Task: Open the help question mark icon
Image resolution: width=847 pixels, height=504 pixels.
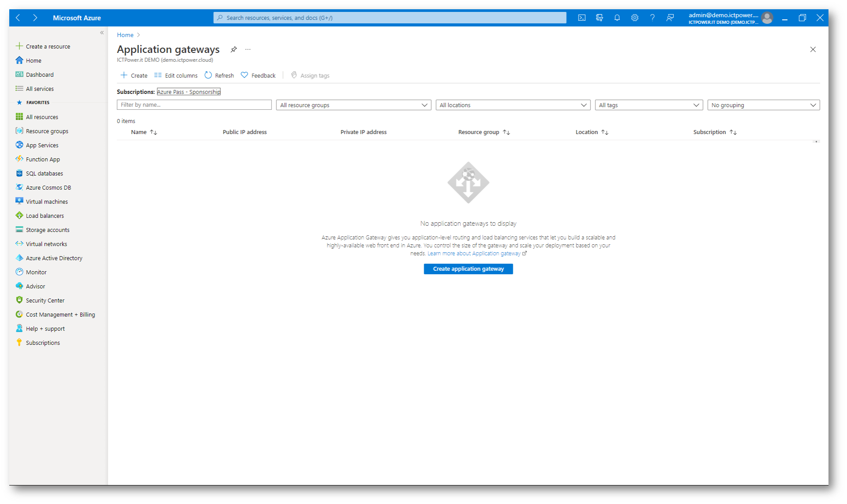Action: [x=652, y=18]
